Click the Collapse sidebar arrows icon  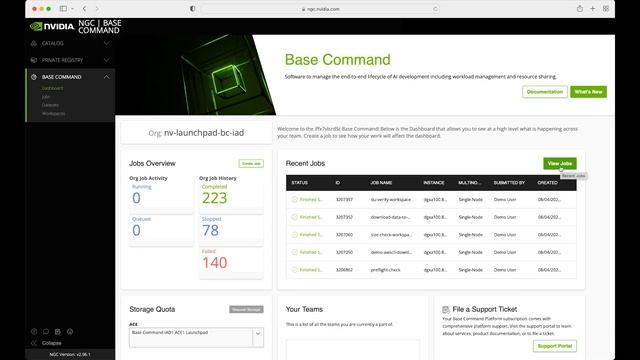point(34,343)
